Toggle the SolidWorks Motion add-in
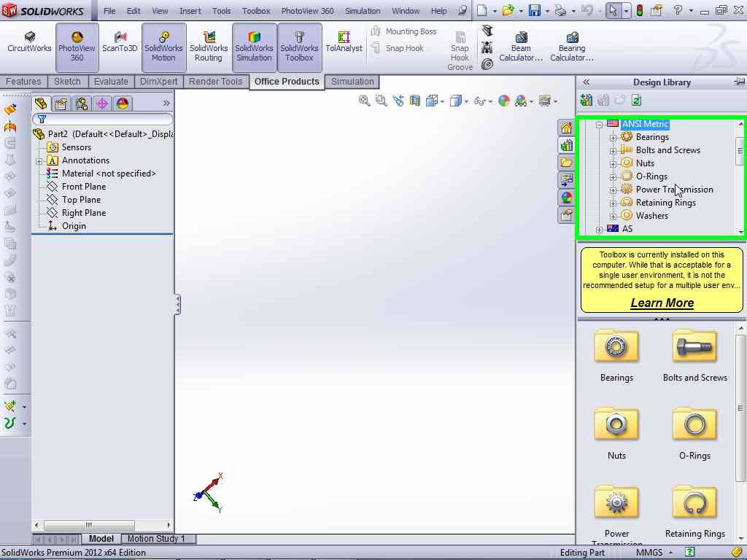Viewport: 747px width, 560px height. tap(163, 47)
